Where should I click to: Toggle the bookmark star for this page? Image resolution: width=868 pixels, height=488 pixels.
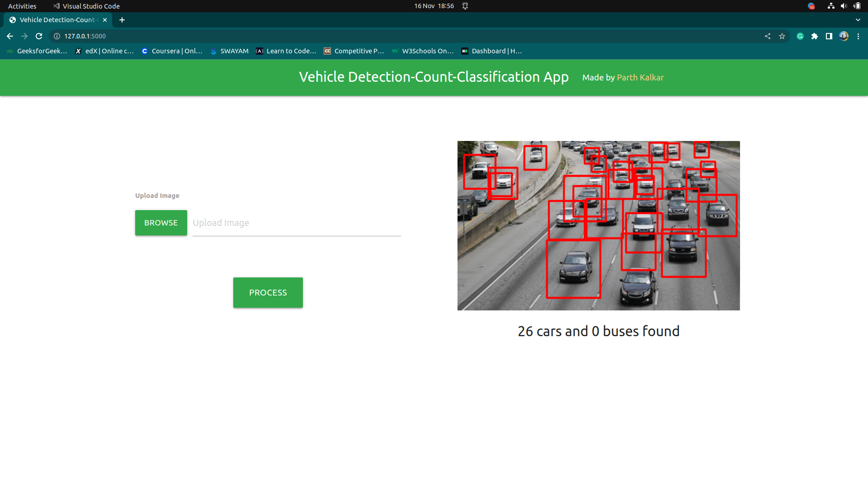782,36
